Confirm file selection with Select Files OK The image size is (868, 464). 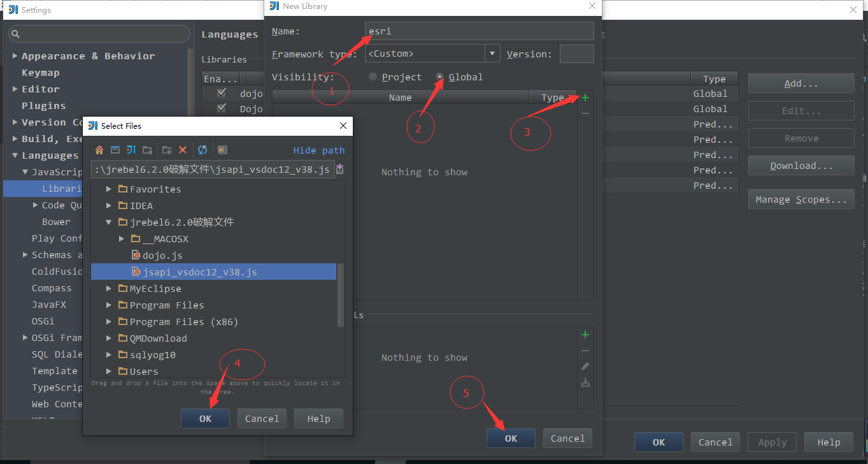205,419
